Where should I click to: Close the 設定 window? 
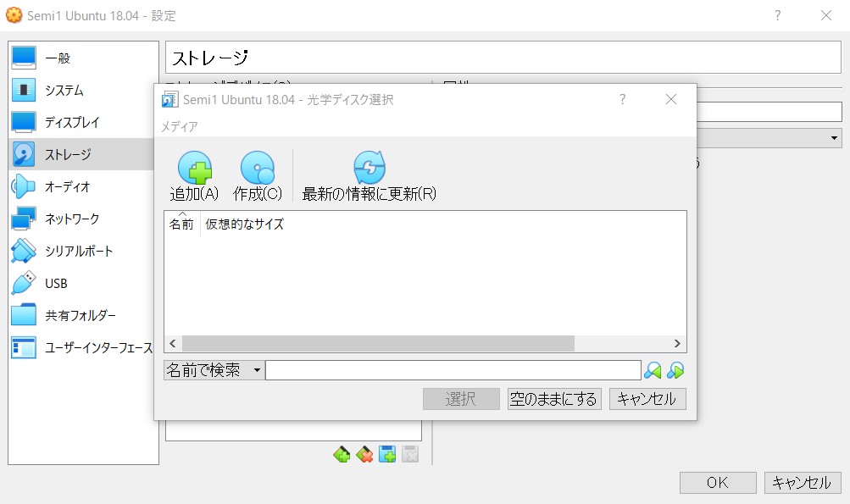826,15
